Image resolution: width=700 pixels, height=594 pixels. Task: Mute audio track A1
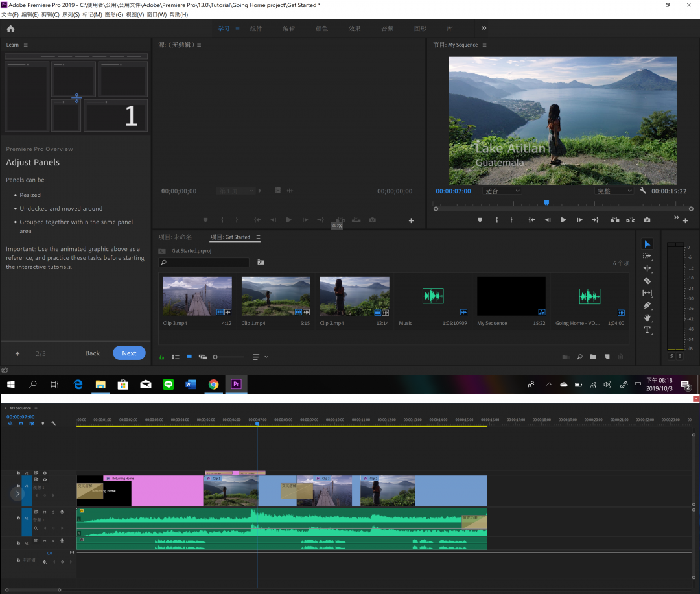pyautogui.click(x=45, y=512)
